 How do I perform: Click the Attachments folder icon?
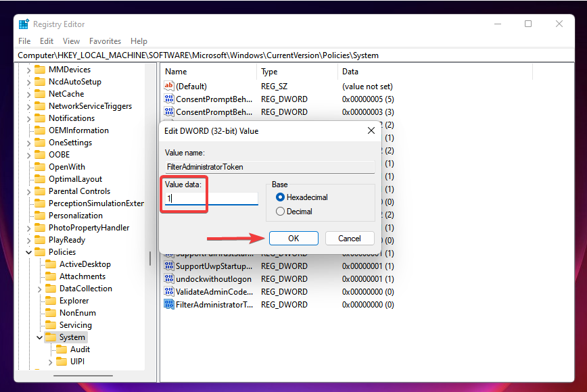pyautogui.click(x=51, y=276)
